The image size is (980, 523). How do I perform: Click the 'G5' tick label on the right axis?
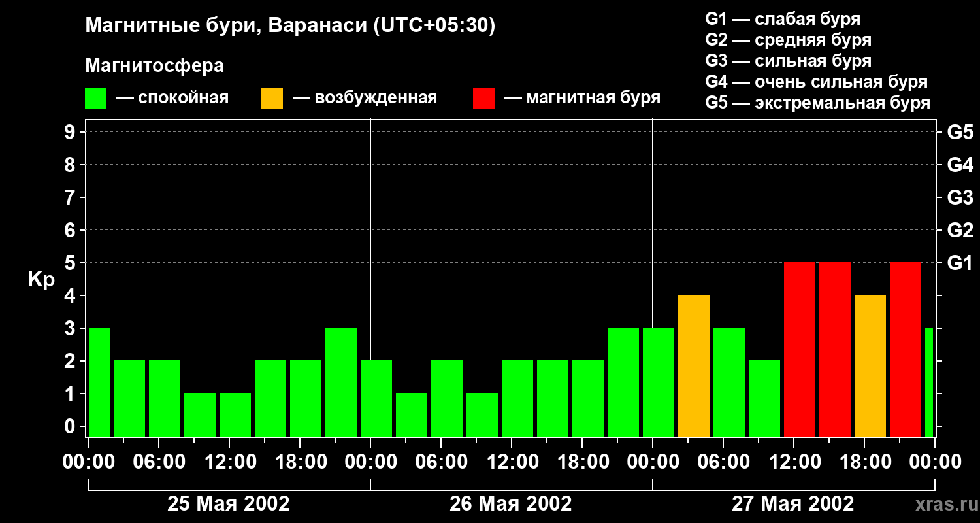point(960,133)
